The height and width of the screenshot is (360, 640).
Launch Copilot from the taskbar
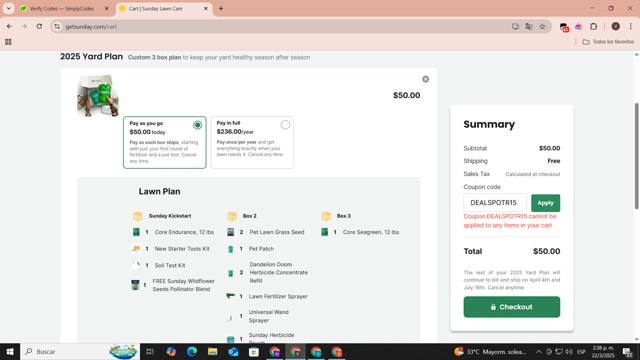click(171, 351)
